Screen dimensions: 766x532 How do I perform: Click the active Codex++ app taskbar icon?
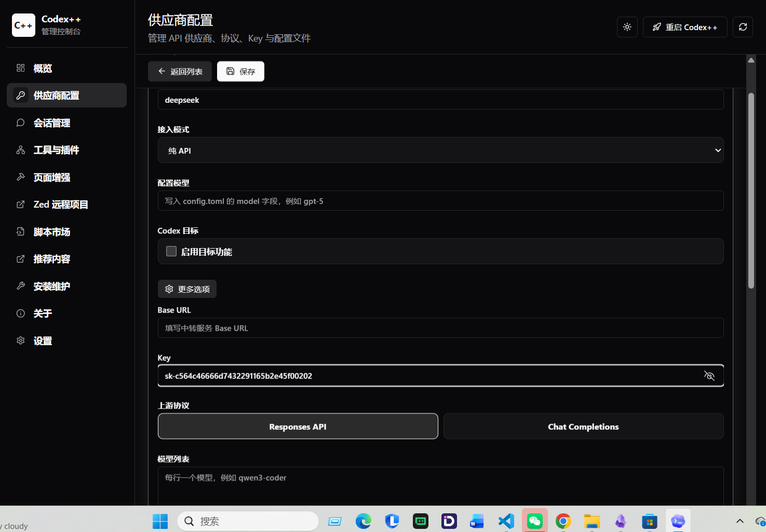tap(678, 521)
